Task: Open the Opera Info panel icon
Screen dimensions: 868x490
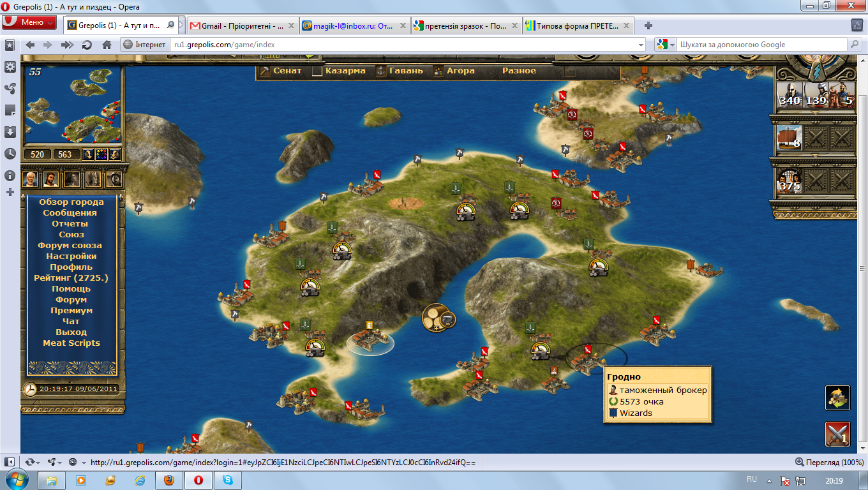Action: pyautogui.click(x=10, y=175)
